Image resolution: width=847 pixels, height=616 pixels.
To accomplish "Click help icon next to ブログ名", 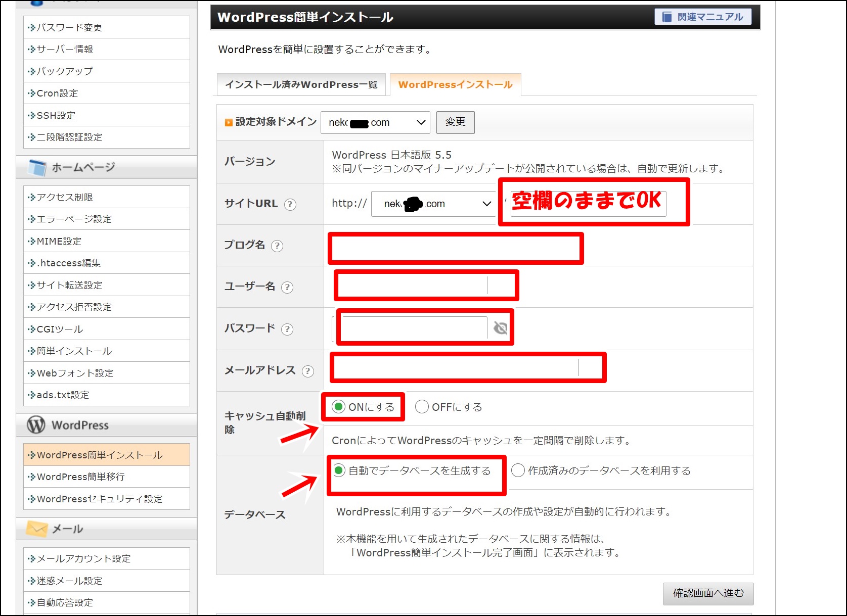I will point(277,246).
